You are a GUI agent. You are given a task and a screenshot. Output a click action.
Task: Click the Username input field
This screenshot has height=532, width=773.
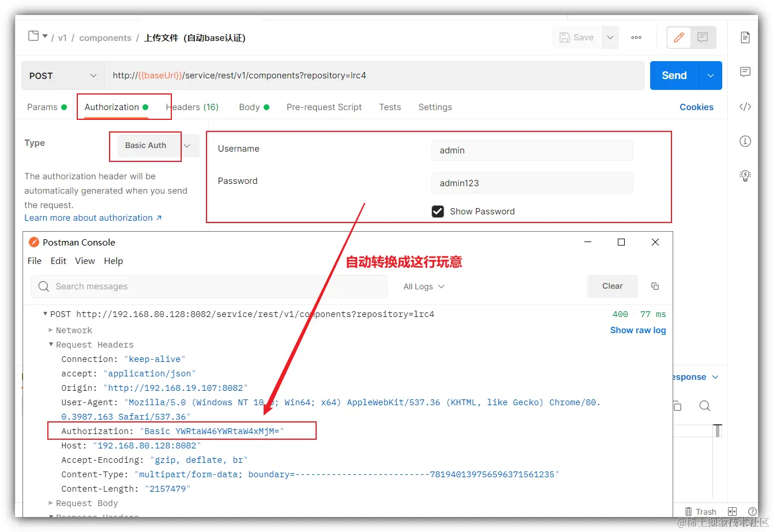coord(532,150)
